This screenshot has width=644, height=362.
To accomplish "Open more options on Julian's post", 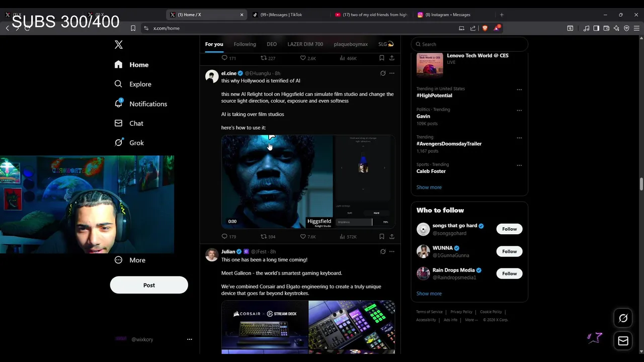I will click(x=392, y=251).
